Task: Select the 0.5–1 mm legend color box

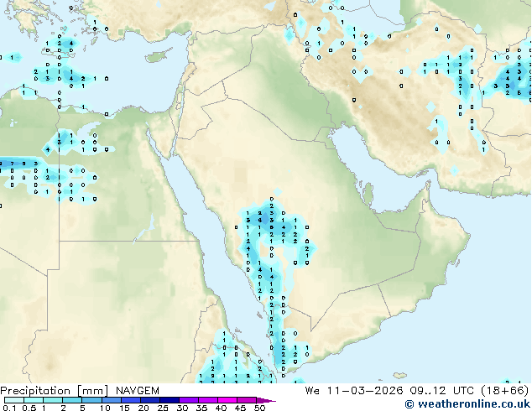Action: (x=34, y=400)
